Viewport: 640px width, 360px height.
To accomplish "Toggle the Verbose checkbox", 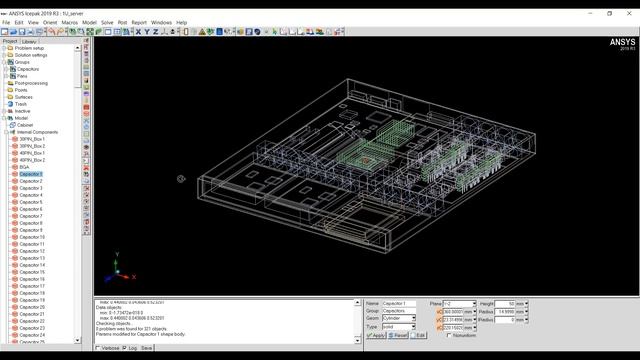I will pos(98,348).
